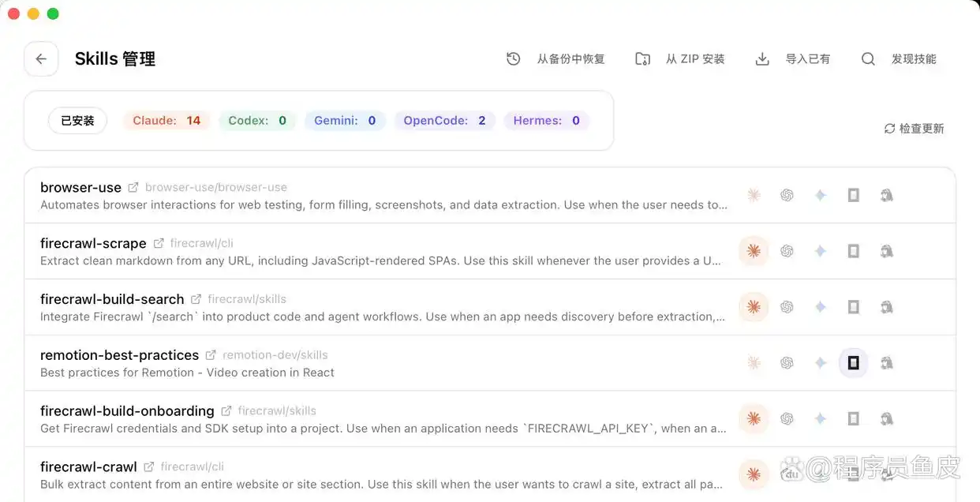Screen dimensions: 980x502
Task: Click description 'Extract clean markdown from any URL'
Action: click(x=380, y=261)
